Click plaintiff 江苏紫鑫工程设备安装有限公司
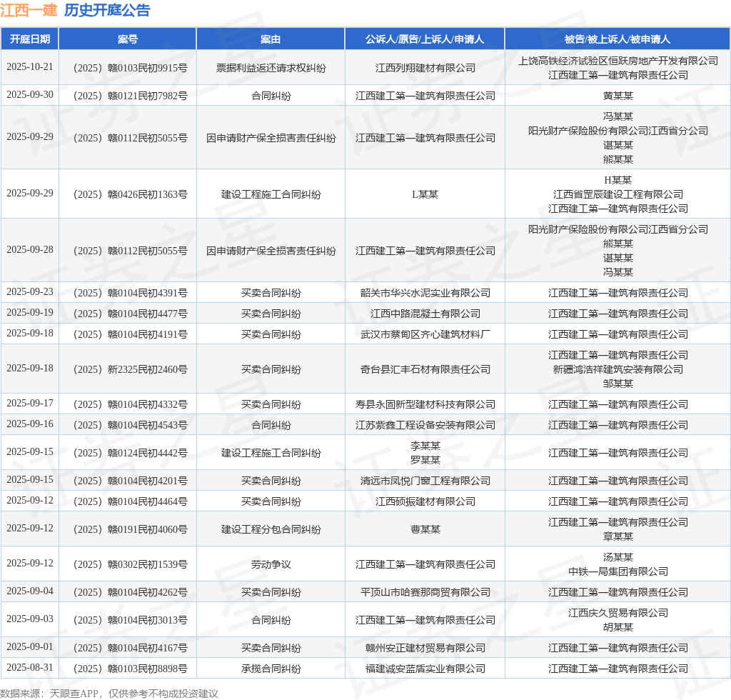The image size is (731, 700). 425,425
